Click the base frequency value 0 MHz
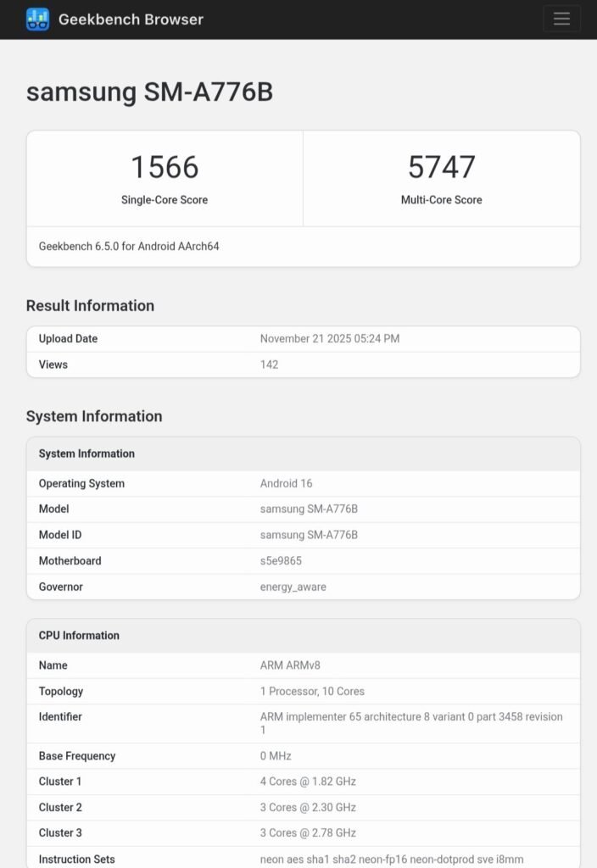 [x=276, y=756]
